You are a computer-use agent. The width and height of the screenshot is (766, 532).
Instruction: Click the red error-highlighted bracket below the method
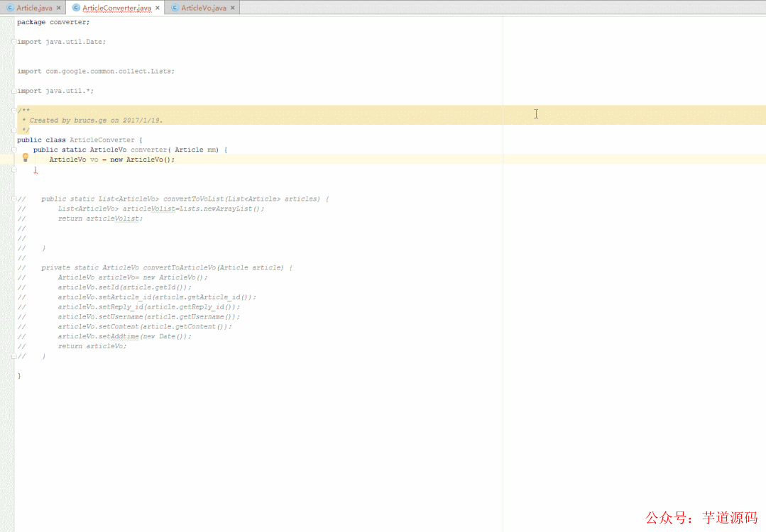tap(35, 170)
